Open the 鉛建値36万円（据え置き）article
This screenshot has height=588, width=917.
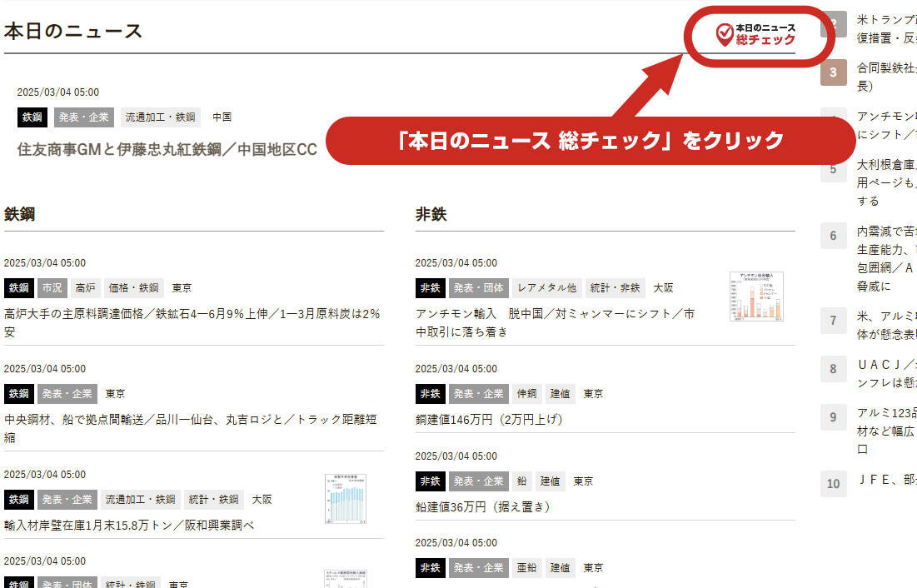click(483, 507)
